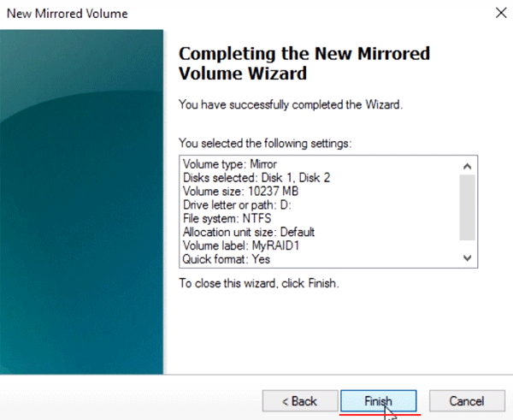Select the 'Allocation unit size: Default' line

coord(249,232)
